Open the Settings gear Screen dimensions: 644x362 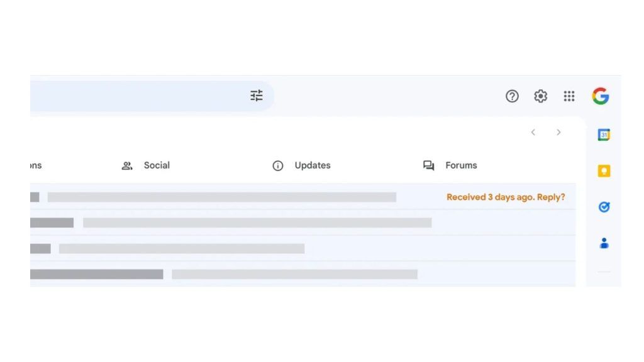pos(541,96)
